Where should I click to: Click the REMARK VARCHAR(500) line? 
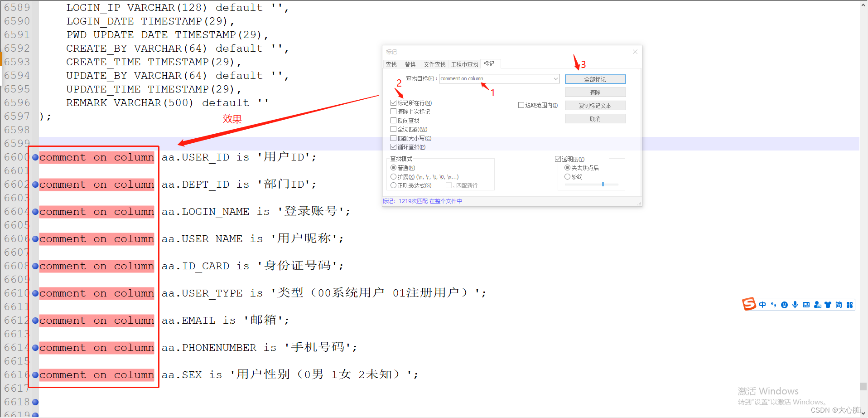point(168,103)
